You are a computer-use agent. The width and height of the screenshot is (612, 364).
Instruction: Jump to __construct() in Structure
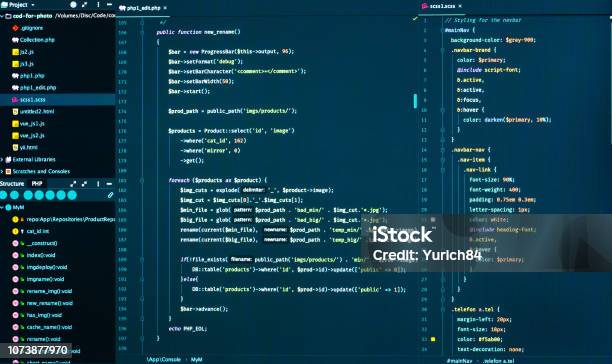(42, 243)
